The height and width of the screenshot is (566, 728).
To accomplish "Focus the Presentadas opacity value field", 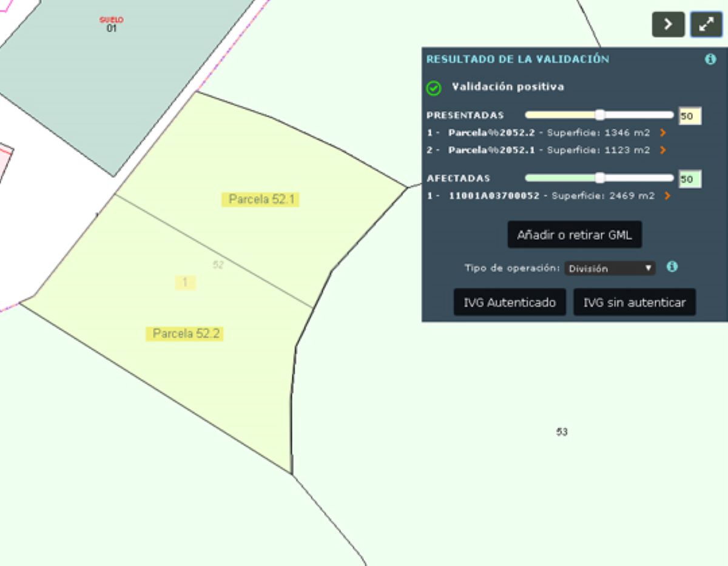I will point(689,116).
